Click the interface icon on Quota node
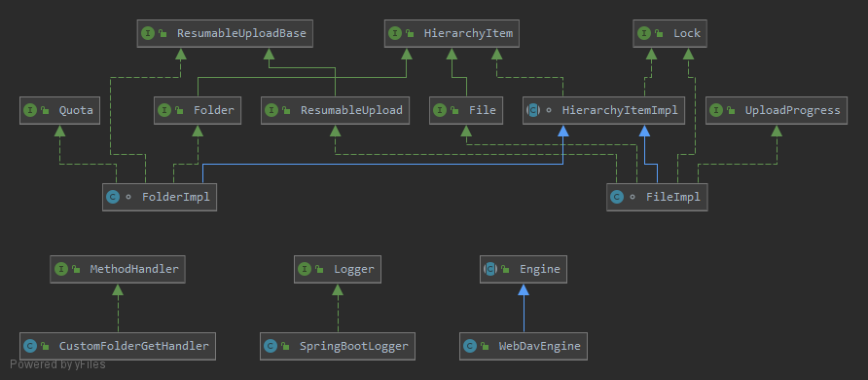 tap(30, 110)
